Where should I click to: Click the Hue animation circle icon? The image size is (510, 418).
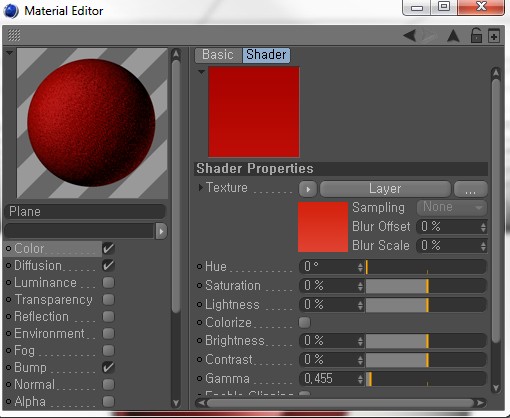pyautogui.click(x=199, y=266)
